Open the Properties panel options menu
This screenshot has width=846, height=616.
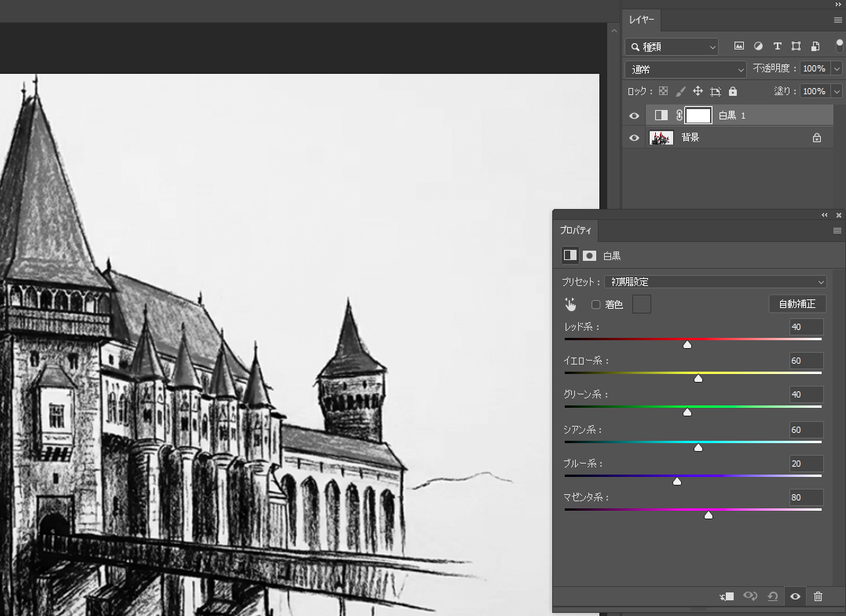(x=837, y=231)
